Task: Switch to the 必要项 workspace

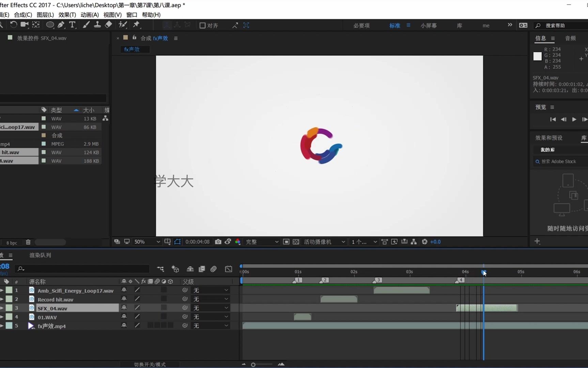Action: pyautogui.click(x=361, y=26)
